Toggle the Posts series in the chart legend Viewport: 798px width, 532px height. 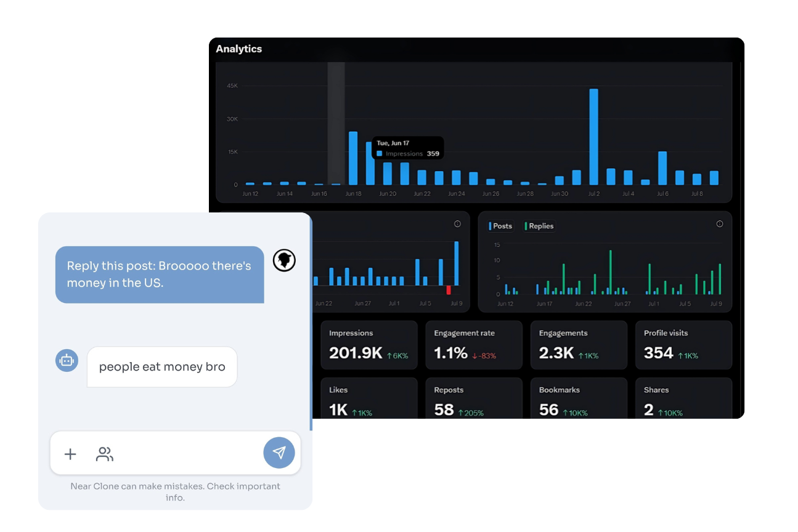pyautogui.click(x=500, y=226)
